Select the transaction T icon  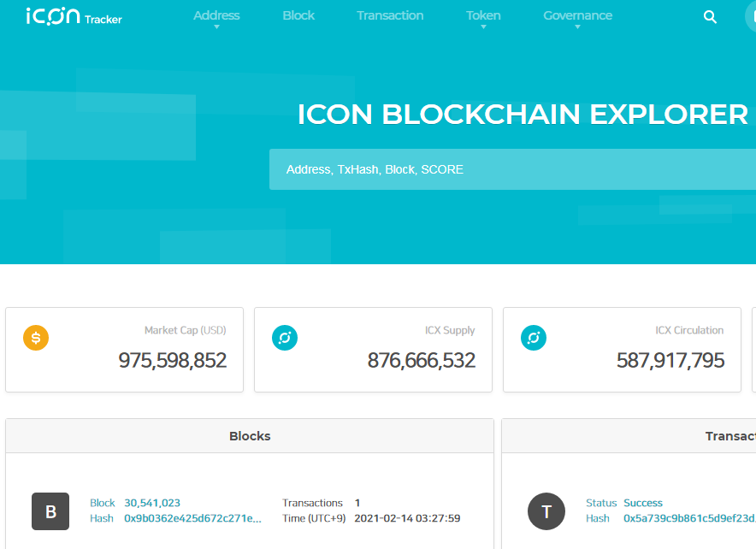[546, 511]
